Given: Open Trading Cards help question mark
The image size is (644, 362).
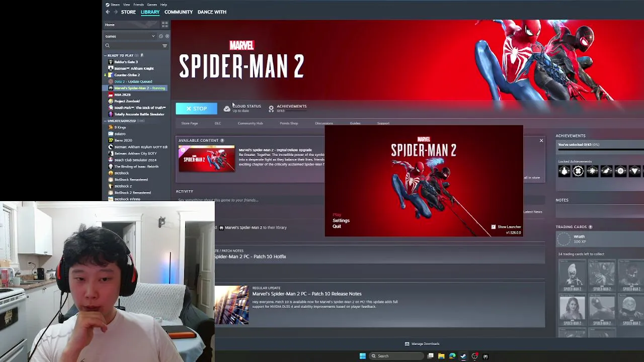Looking at the screenshot, I should coord(590,227).
